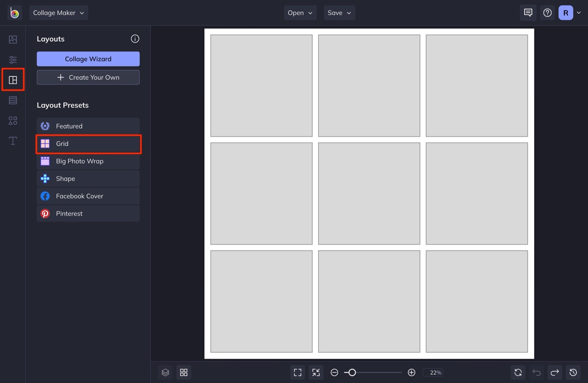This screenshot has width=588, height=383.
Task: Click the 22% zoom level field
Action: (x=433, y=372)
